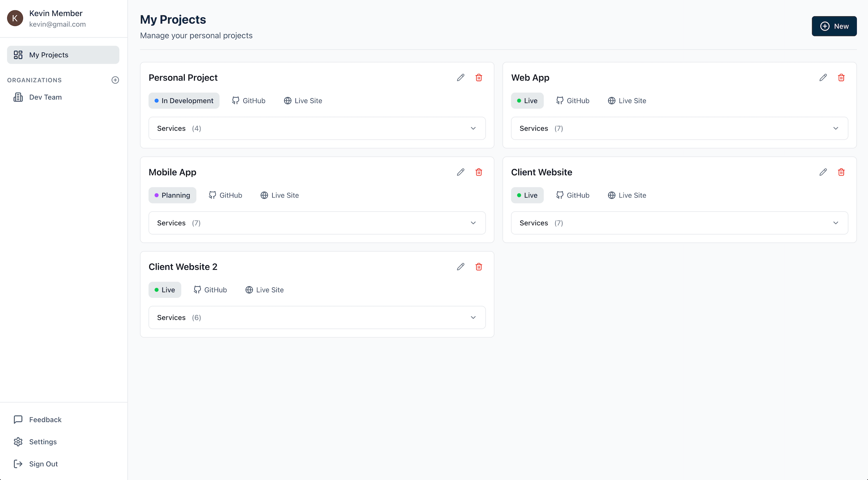Delete Client Website 2 project
Image resolution: width=868 pixels, height=480 pixels.
[x=479, y=267]
